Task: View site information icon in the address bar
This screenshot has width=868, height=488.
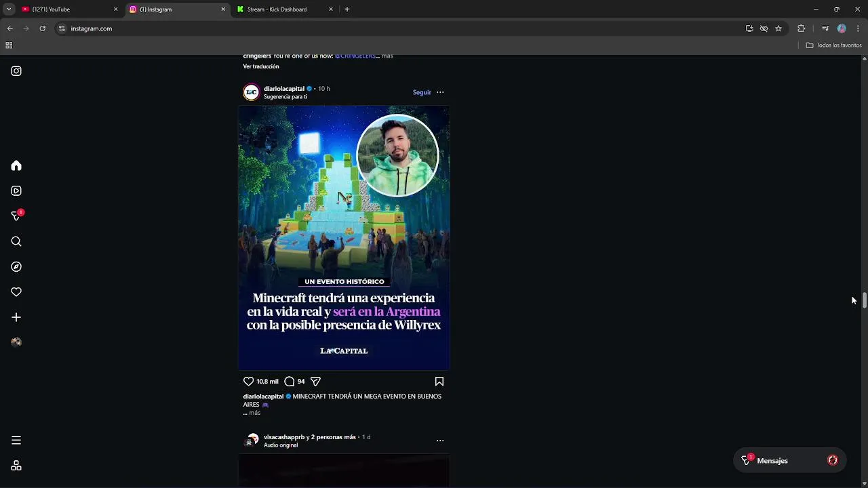Action: (62, 28)
